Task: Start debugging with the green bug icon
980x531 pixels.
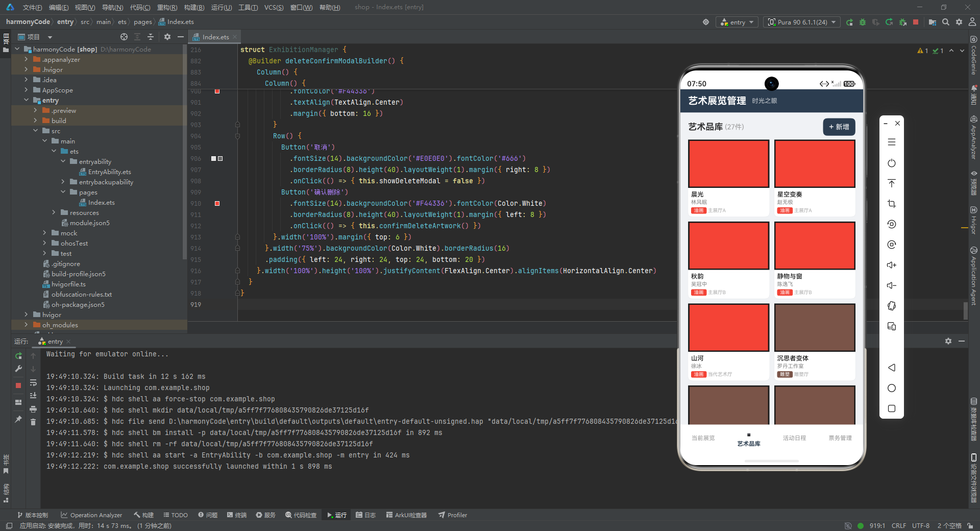Action: [x=863, y=22]
